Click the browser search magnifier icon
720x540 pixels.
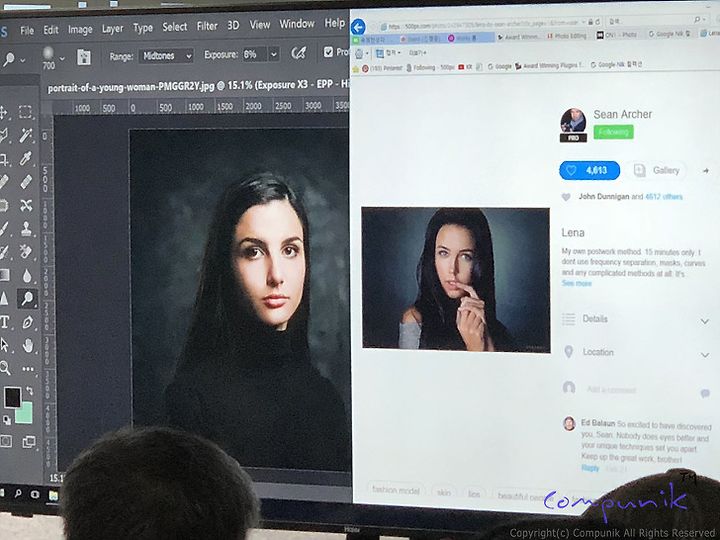698,20
